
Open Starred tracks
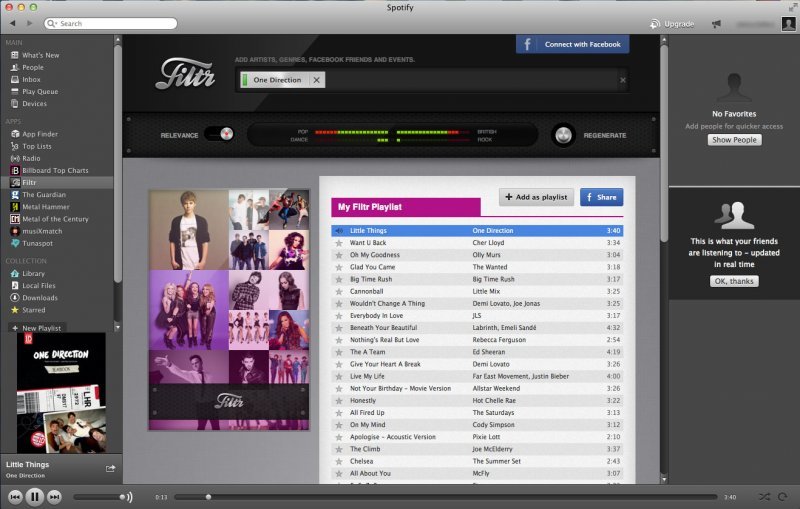pyautogui.click(x=34, y=310)
